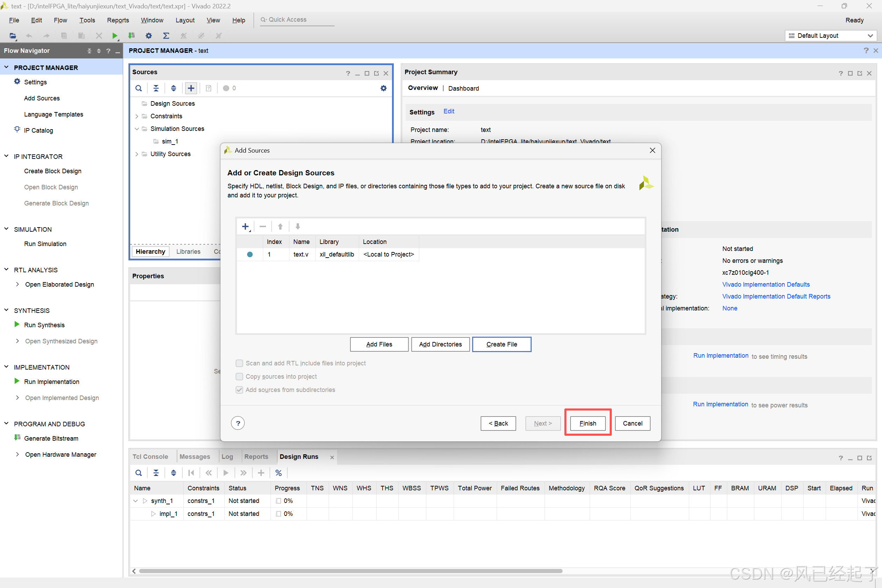Toggle Copy sources into project checkbox
Screen dimensions: 882x588
click(x=239, y=376)
